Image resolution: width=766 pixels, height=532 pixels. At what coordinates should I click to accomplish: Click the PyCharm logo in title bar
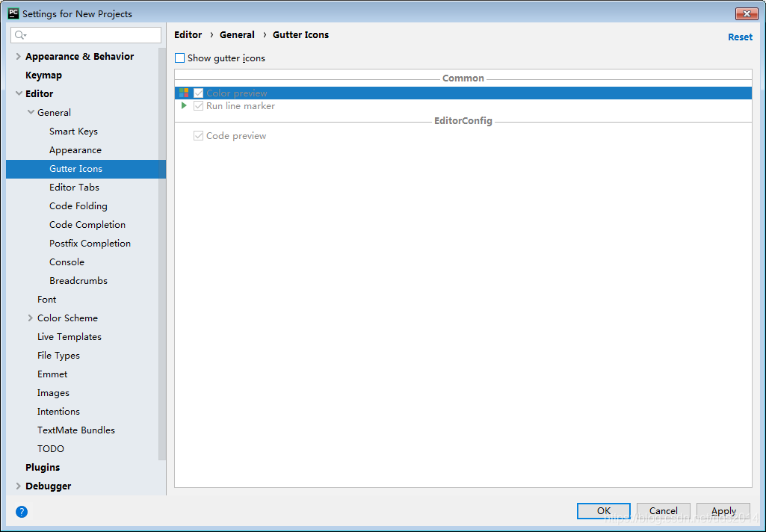(x=13, y=13)
